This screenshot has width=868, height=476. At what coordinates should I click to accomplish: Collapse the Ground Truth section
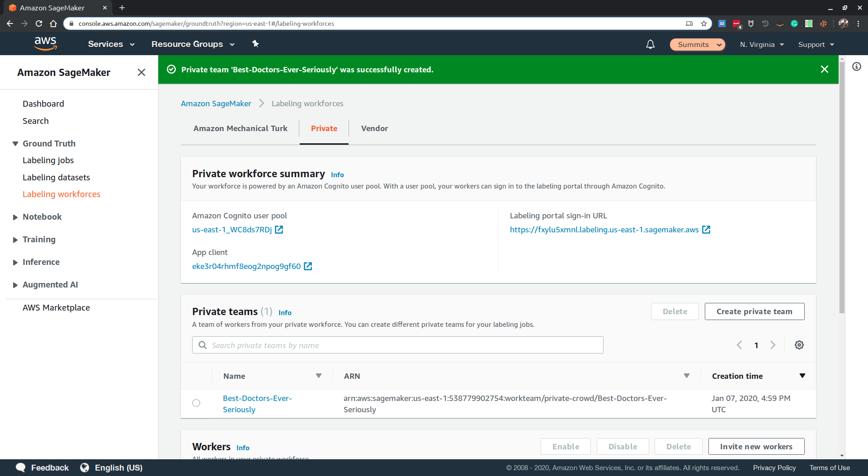(15, 144)
